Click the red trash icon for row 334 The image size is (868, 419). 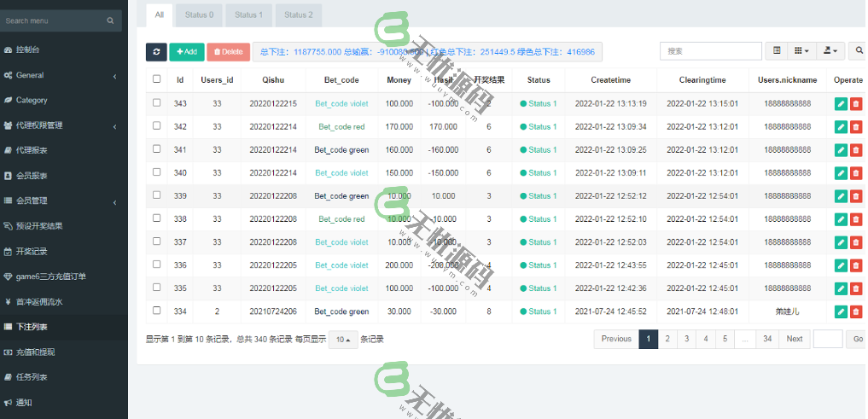pos(856,311)
